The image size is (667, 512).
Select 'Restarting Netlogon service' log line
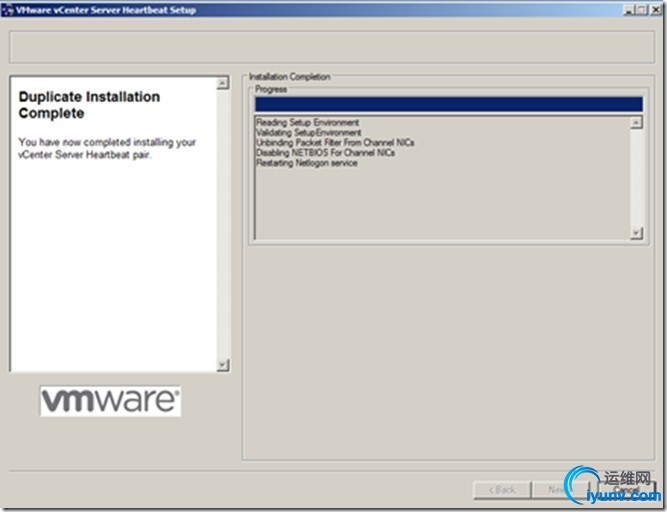tap(307, 163)
